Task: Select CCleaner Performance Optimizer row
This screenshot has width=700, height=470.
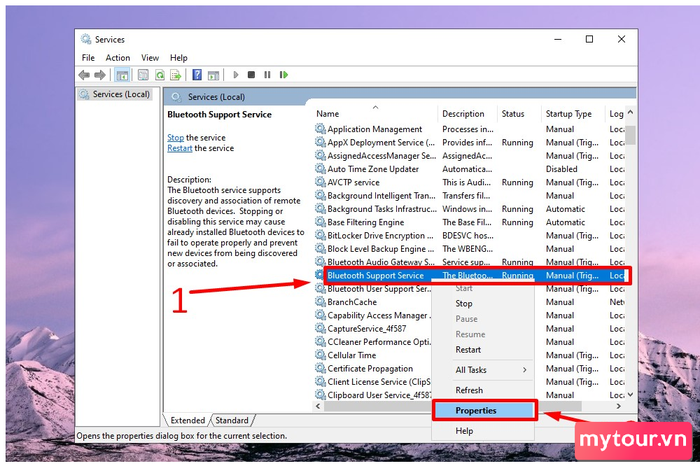Action: pos(373,342)
